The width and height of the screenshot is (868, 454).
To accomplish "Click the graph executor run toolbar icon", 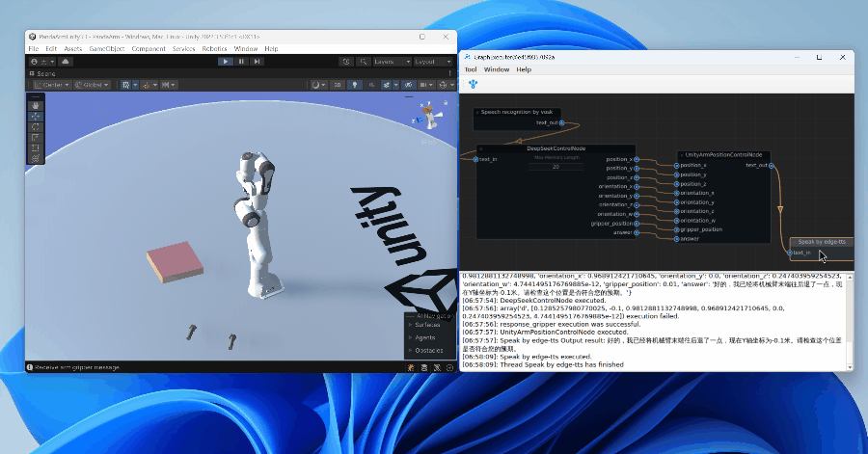I will pos(473,84).
